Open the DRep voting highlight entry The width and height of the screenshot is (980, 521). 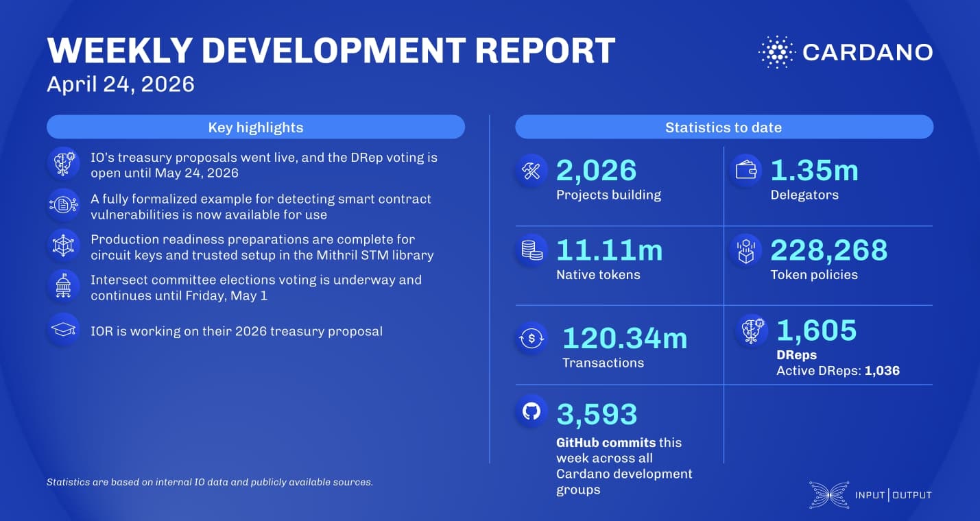point(263,165)
